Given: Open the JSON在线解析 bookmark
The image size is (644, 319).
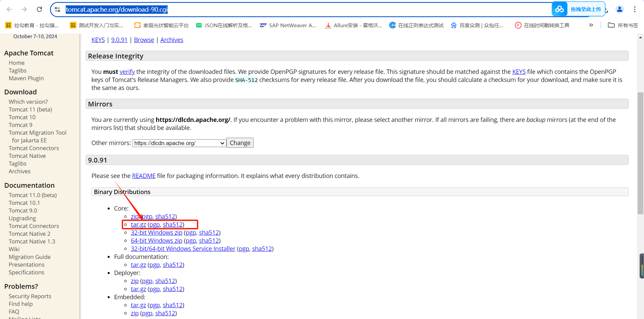Looking at the screenshot, I should 224,25.
